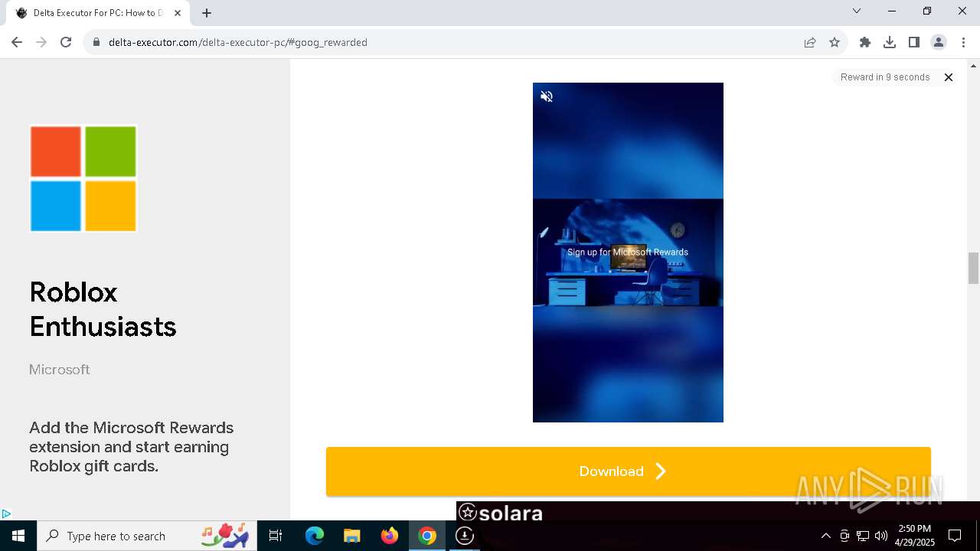The width and height of the screenshot is (980, 551).
Task: Unmute the video ad sound
Action: click(547, 96)
